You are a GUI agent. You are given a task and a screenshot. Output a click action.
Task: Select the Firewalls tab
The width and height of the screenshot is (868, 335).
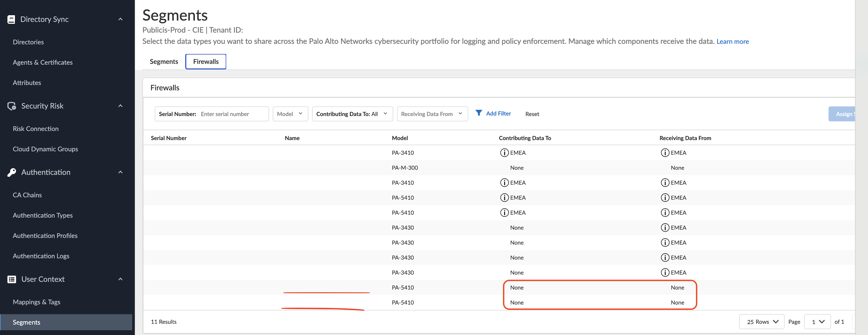tap(205, 62)
